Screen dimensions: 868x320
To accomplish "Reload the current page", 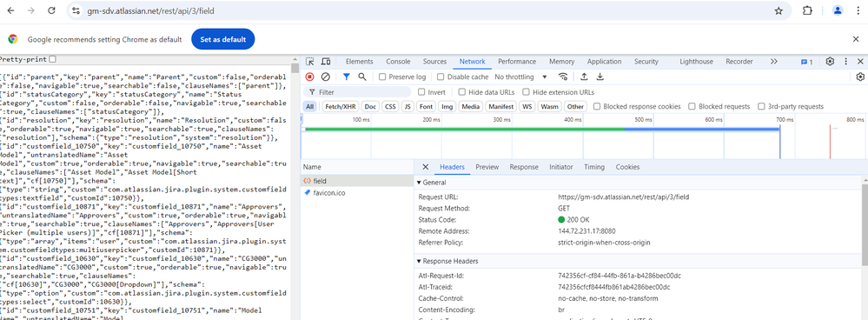I will (51, 10).
